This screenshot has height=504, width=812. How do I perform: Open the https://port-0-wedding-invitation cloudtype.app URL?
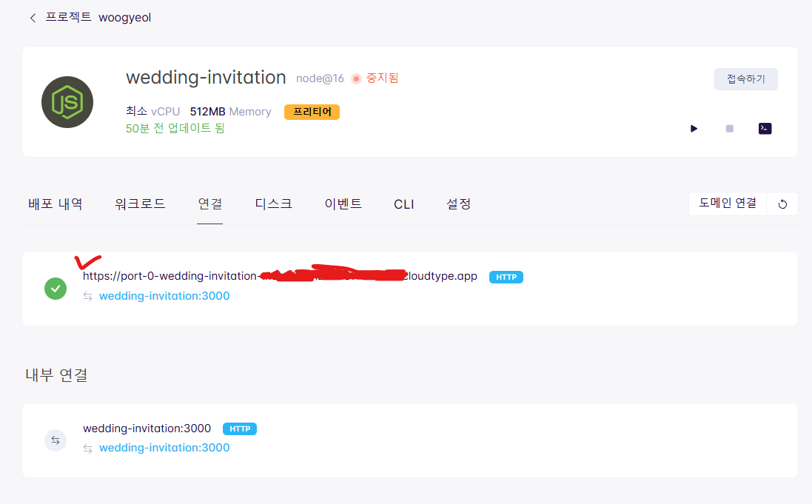pyautogui.click(x=280, y=276)
